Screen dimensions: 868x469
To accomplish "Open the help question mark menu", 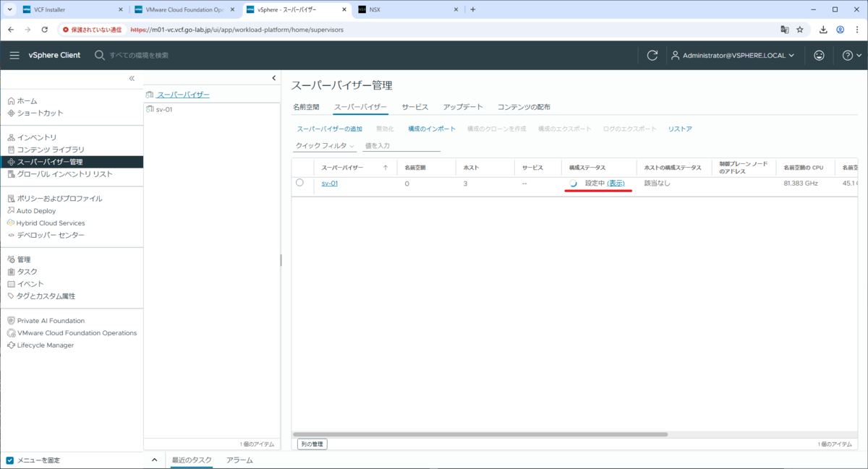I will (x=851, y=56).
